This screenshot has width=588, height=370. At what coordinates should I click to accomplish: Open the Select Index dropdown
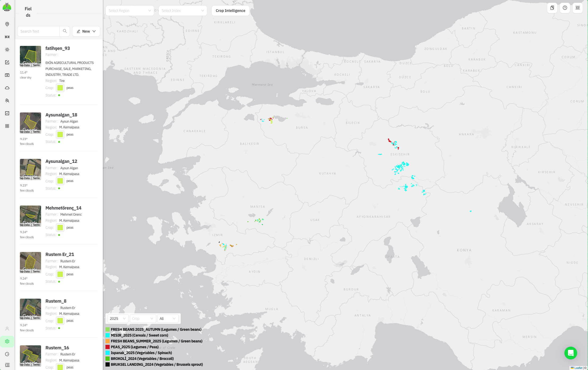tap(183, 11)
